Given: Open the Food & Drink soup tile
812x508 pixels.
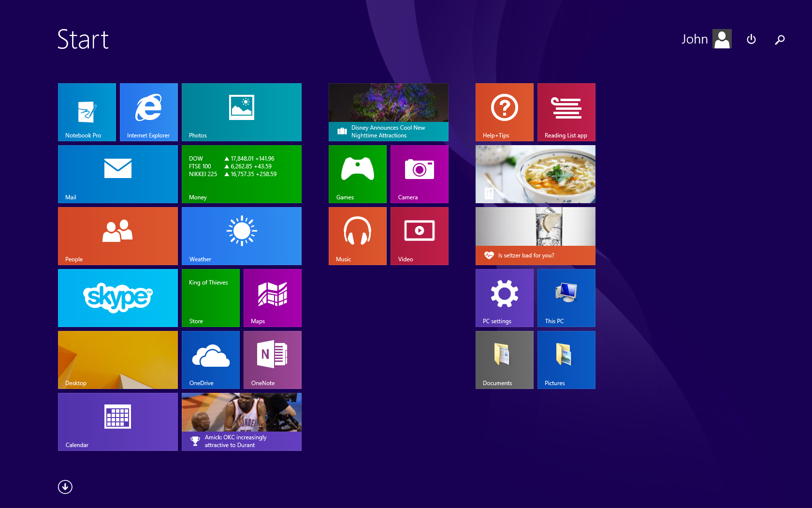Looking at the screenshot, I should pos(536,174).
